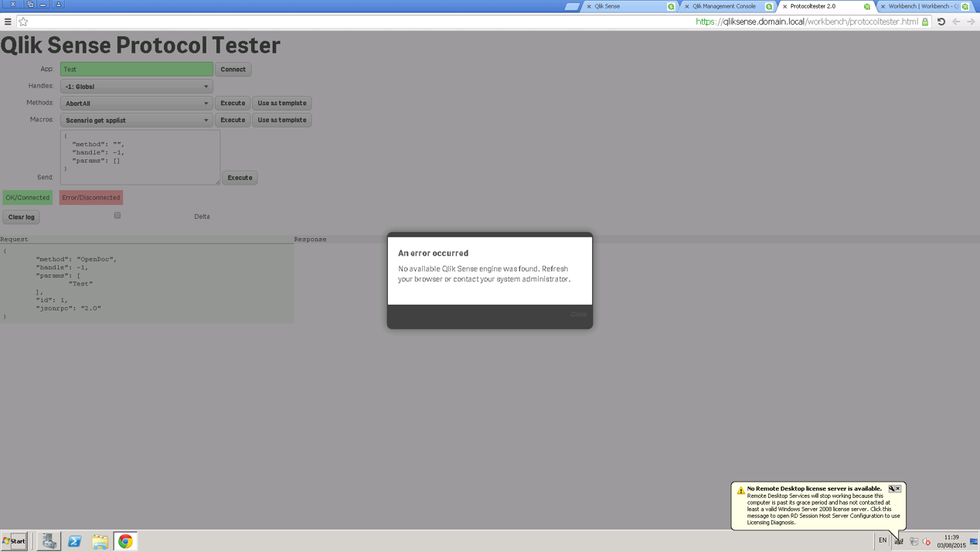Click the Request column header

pyautogui.click(x=15, y=240)
